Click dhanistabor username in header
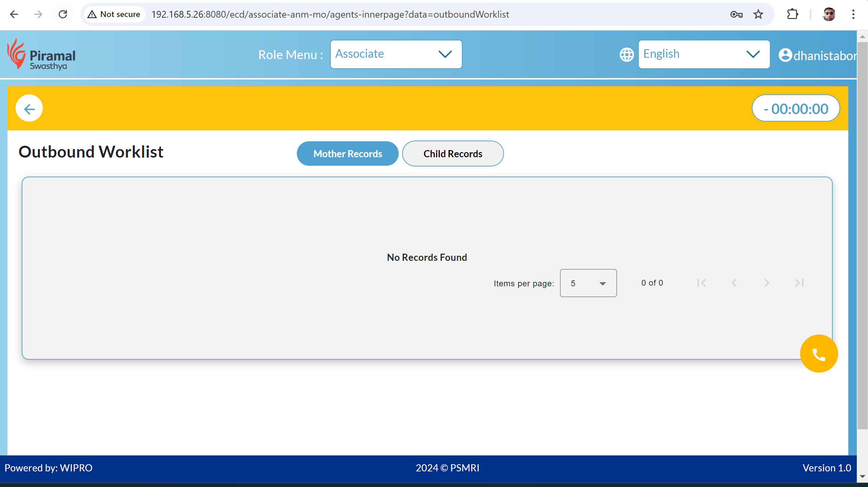This screenshot has width=868, height=487. 825,56
